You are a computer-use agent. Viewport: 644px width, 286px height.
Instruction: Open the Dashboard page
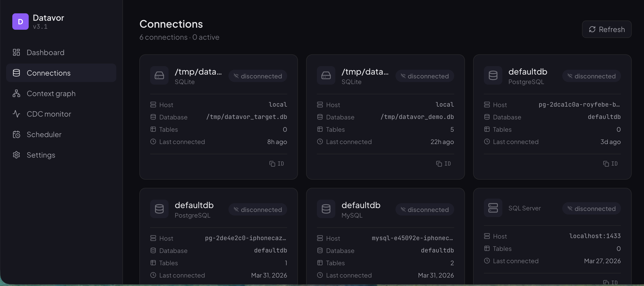coord(61,53)
